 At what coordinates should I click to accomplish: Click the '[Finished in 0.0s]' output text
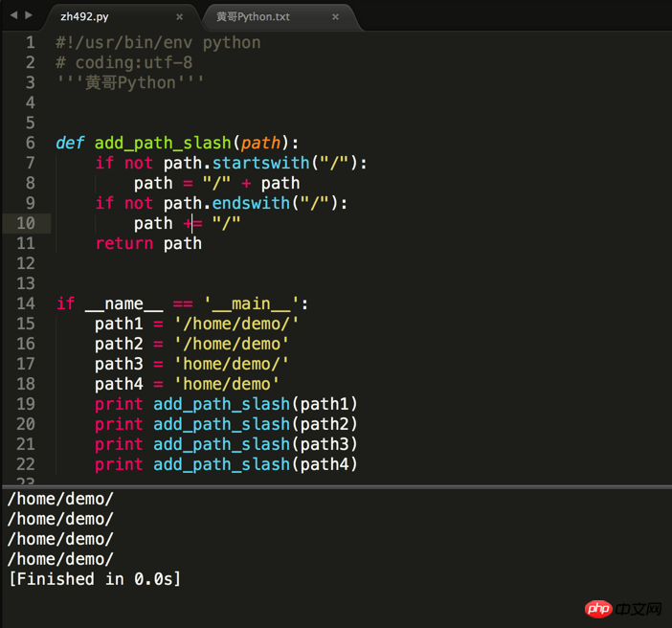click(94, 579)
